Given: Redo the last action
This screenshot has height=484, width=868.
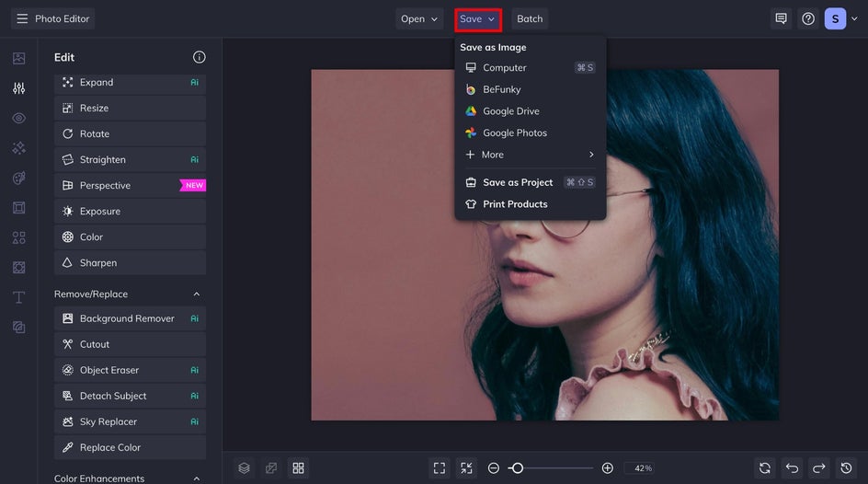Looking at the screenshot, I should point(819,468).
